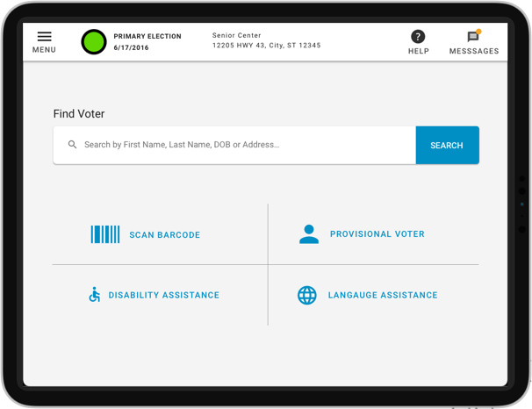Tap the wheelchair accessibility icon
532x409 pixels.
click(x=94, y=295)
